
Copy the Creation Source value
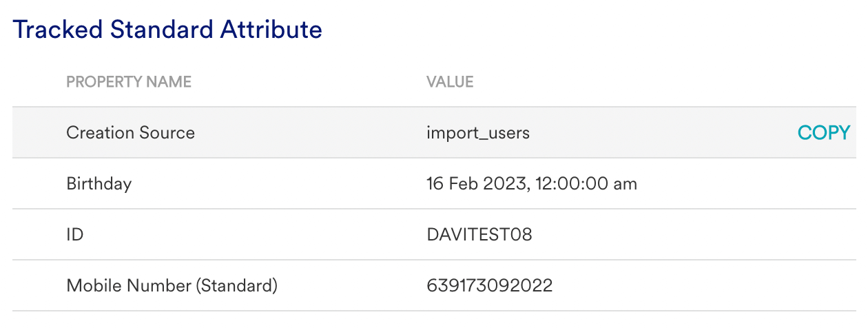tap(824, 133)
